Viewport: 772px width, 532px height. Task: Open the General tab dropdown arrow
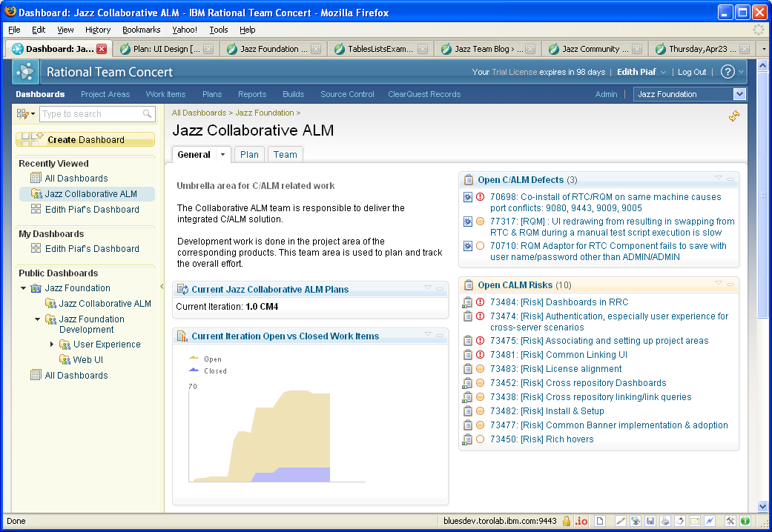coord(222,155)
